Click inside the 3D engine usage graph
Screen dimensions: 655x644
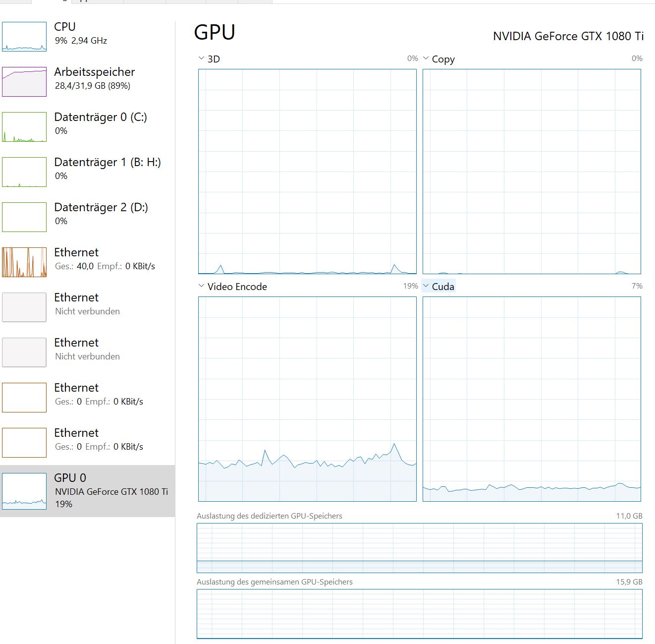307,172
